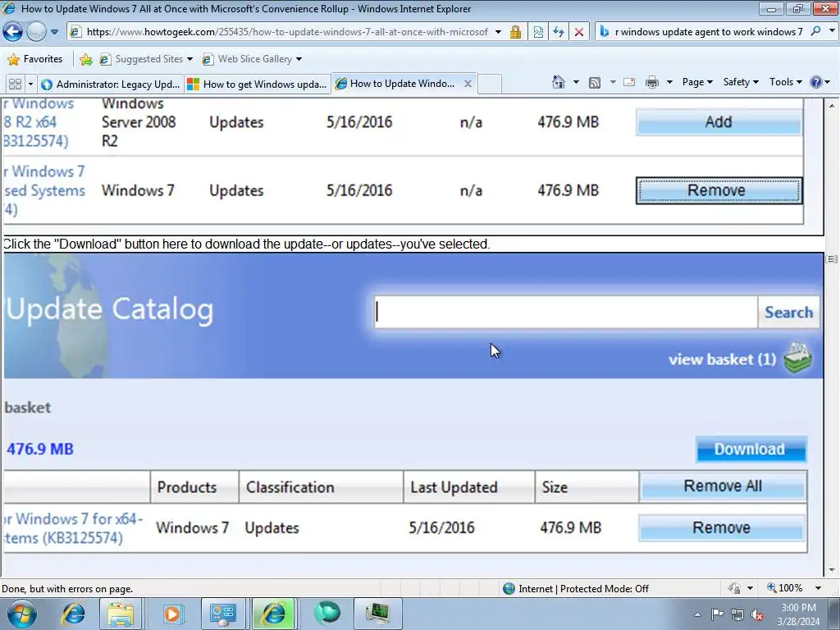Image resolution: width=840 pixels, height=630 pixels.
Task: Open the zoom level 100% control
Action: point(794,588)
